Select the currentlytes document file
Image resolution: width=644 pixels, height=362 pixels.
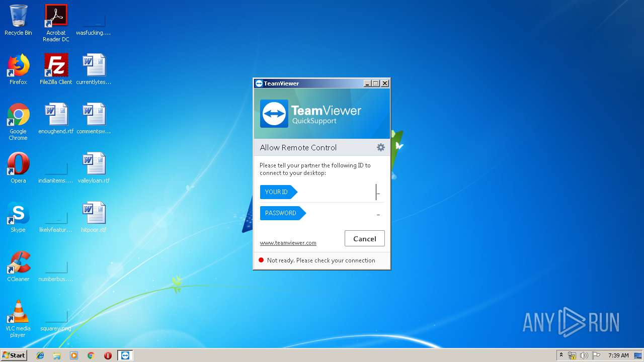pos(94,69)
